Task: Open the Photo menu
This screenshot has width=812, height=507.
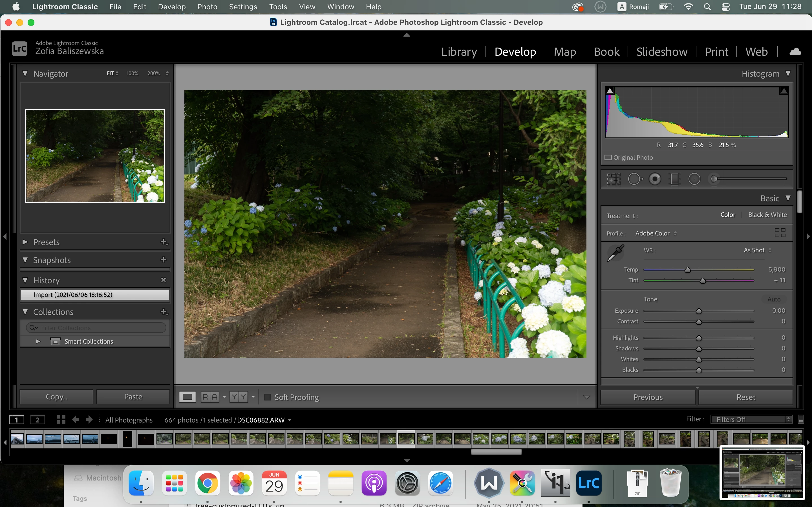Action: tap(207, 7)
